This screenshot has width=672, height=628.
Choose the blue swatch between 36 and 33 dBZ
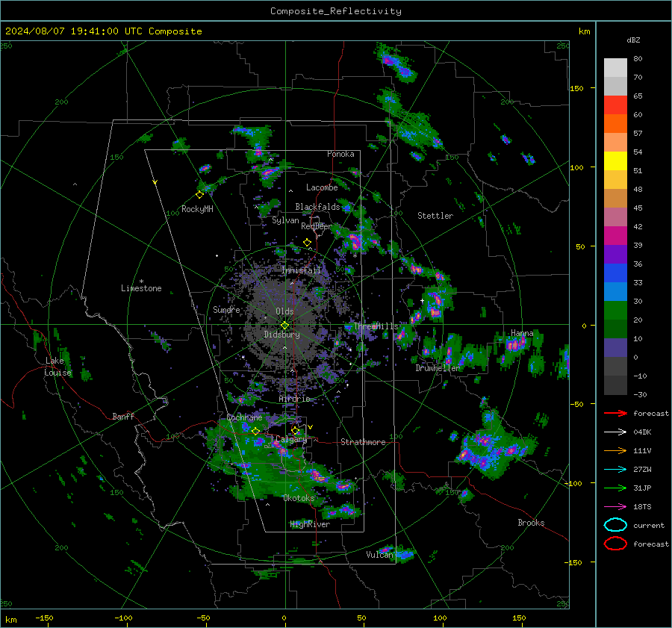tap(615, 273)
